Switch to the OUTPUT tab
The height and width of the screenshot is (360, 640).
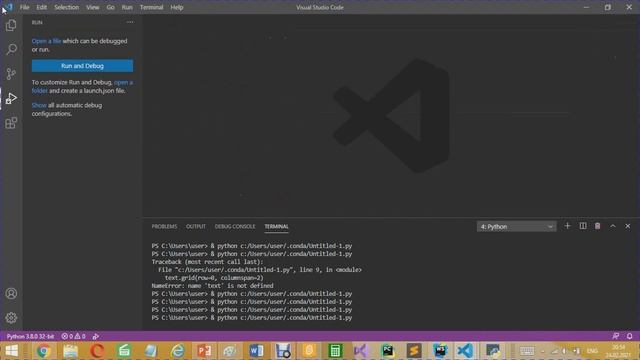tap(196, 227)
